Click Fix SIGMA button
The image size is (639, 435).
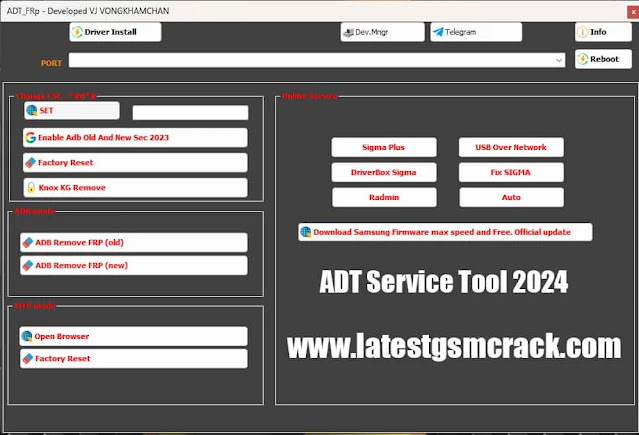tap(511, 172)
